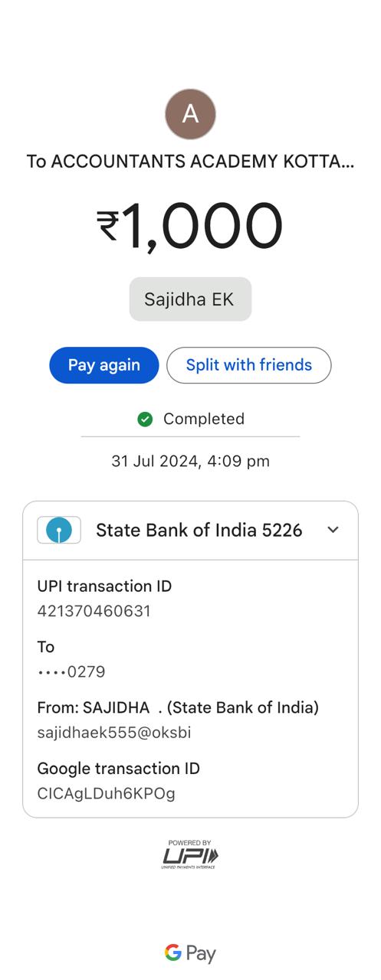The height and width of the screenshot is (980, 381).
Task: Tap the ₹1,000 amount text
Action: (190, 227)
